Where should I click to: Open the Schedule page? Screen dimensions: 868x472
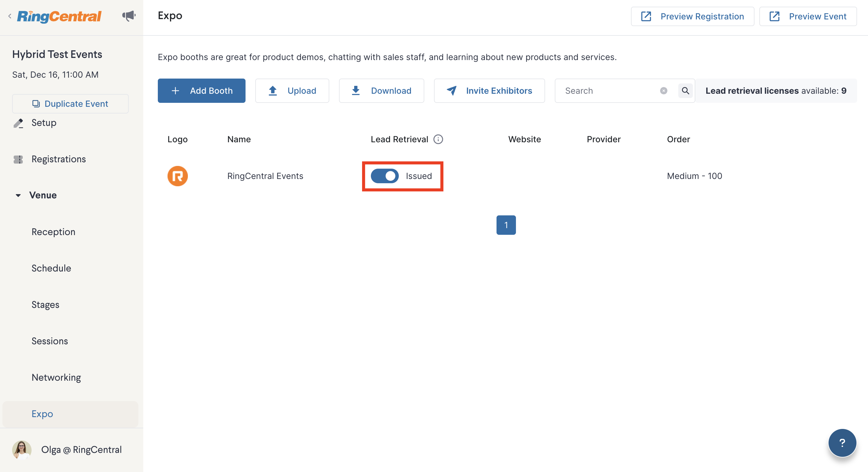point(51,268)
